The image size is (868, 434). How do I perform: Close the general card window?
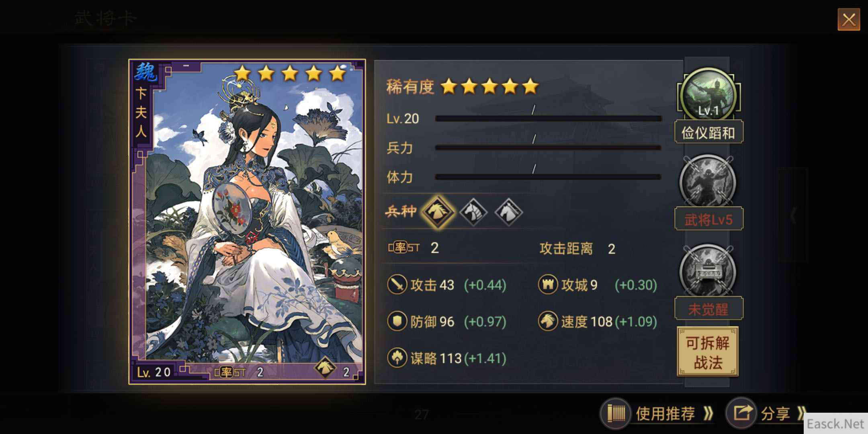coord(849,19)
